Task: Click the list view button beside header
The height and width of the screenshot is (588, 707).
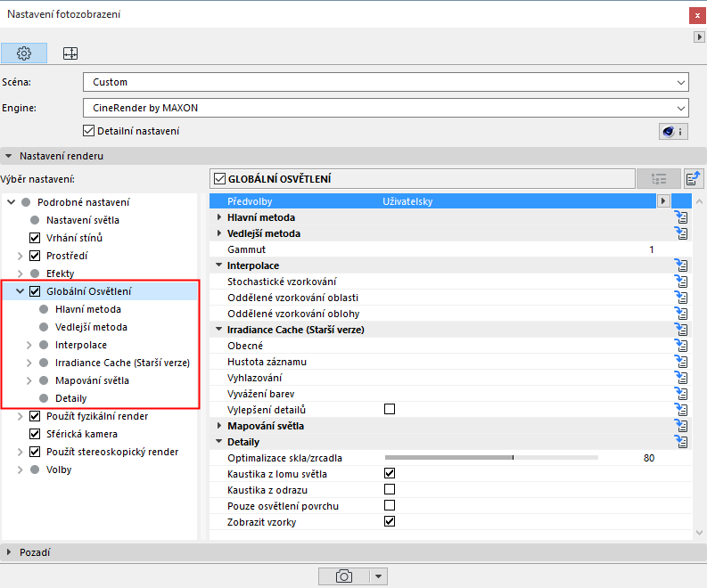Action: click(658, 179)
